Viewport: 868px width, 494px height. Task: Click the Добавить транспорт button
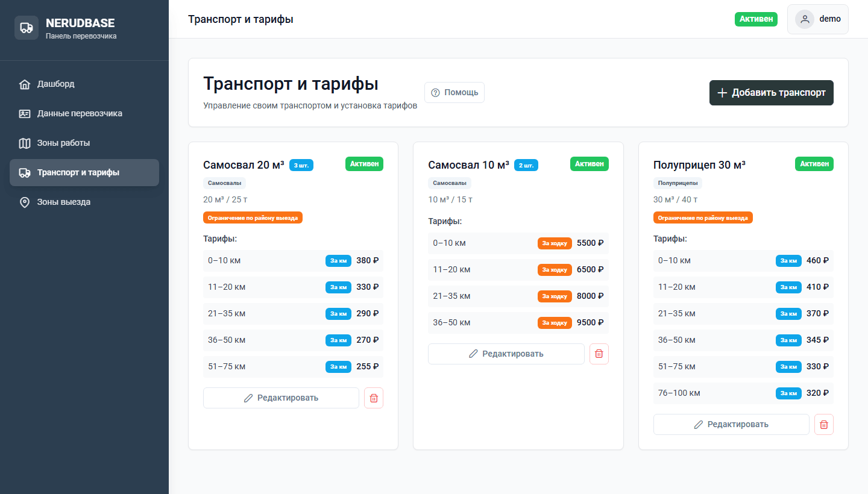(x=772, y=93)
